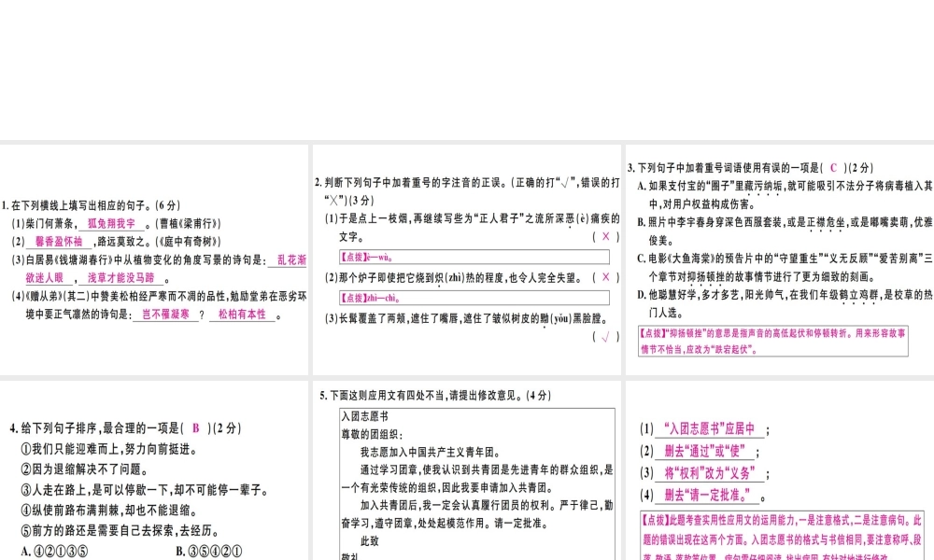Click answer (3) 将"权利"改为"义务"
Viewport: 934px width, 560px height.
(x=709, y=473)
